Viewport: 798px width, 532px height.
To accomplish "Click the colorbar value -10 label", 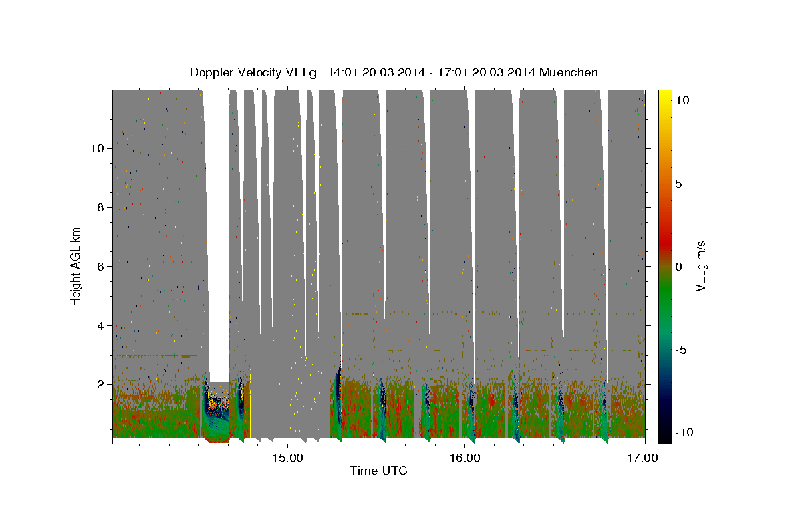I will [684, 433].
